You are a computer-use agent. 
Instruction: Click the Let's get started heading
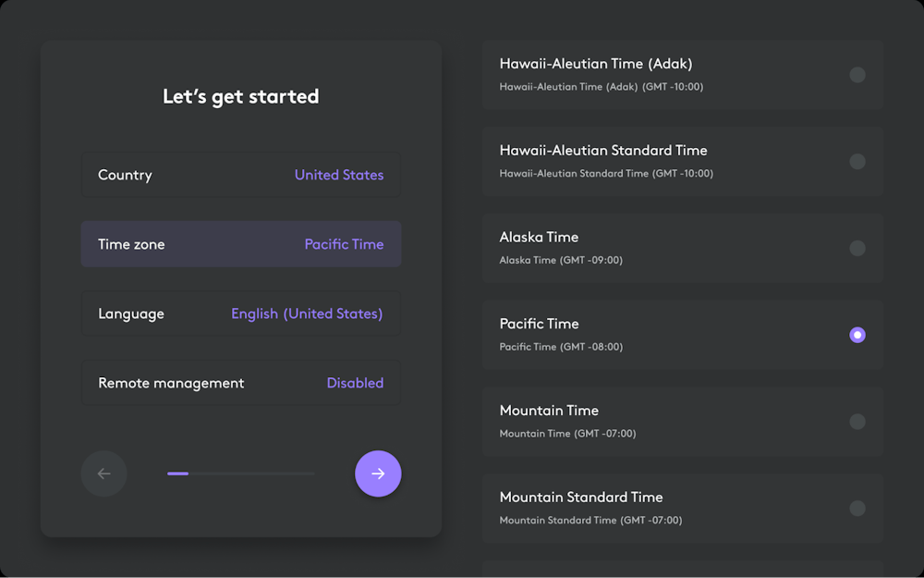(240, 96)
